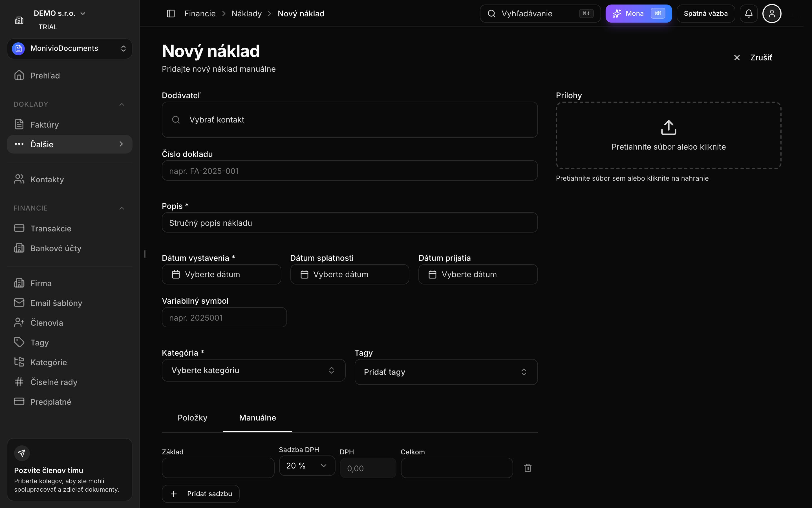The width and height of the screenshot is (812, 508).
Task: Click calendar icon in Dátum prijatia
Action: pyautogui.click(x=433, y=275)
